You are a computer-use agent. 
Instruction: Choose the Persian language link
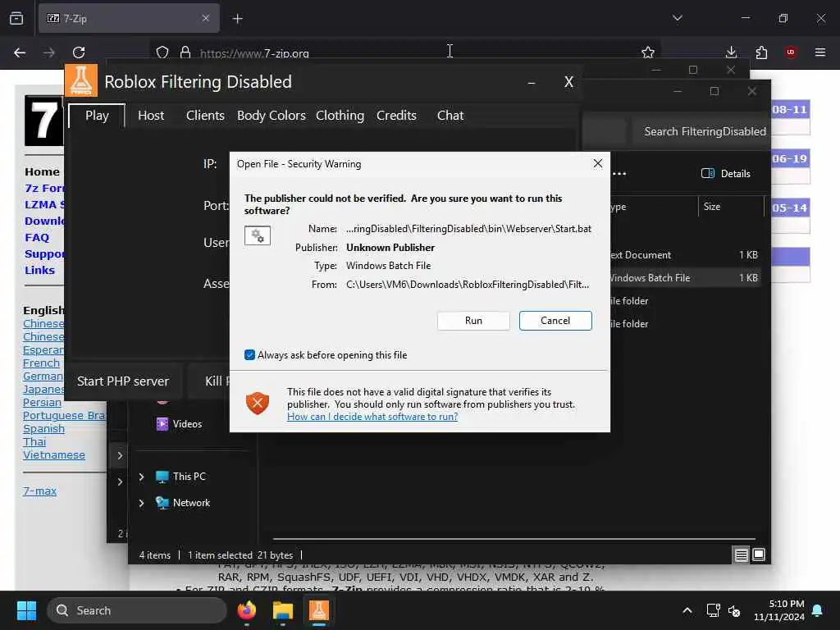tap(43, 402)
